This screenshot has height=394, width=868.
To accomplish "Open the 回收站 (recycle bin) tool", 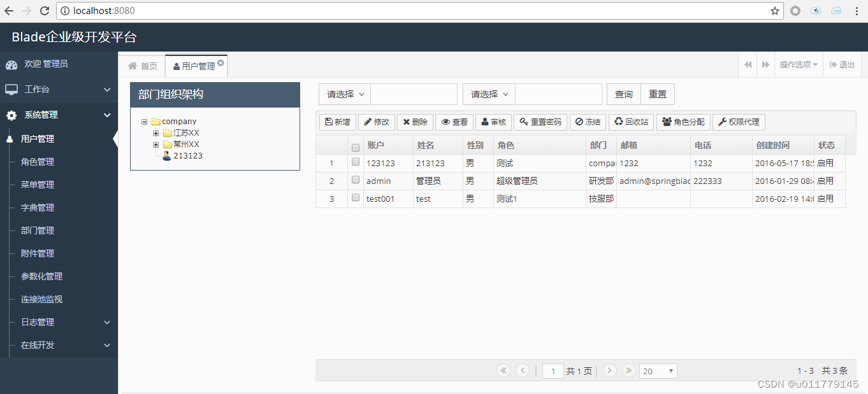I will (630, 122).
